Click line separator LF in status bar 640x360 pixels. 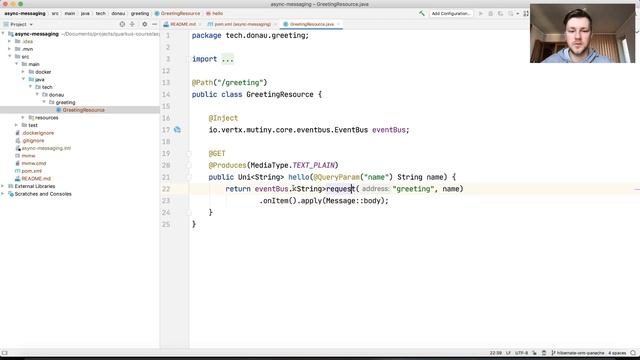(x=508, y=353)
